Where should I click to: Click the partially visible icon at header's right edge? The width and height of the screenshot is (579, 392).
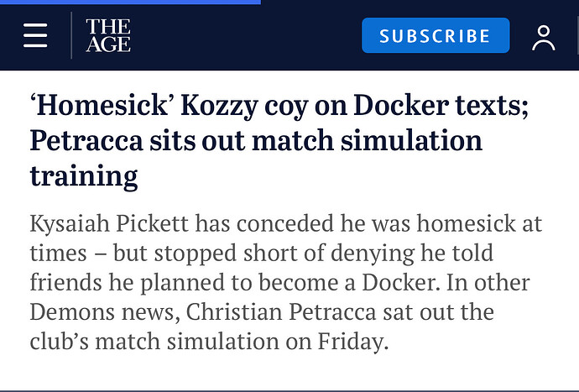[577, 35]
